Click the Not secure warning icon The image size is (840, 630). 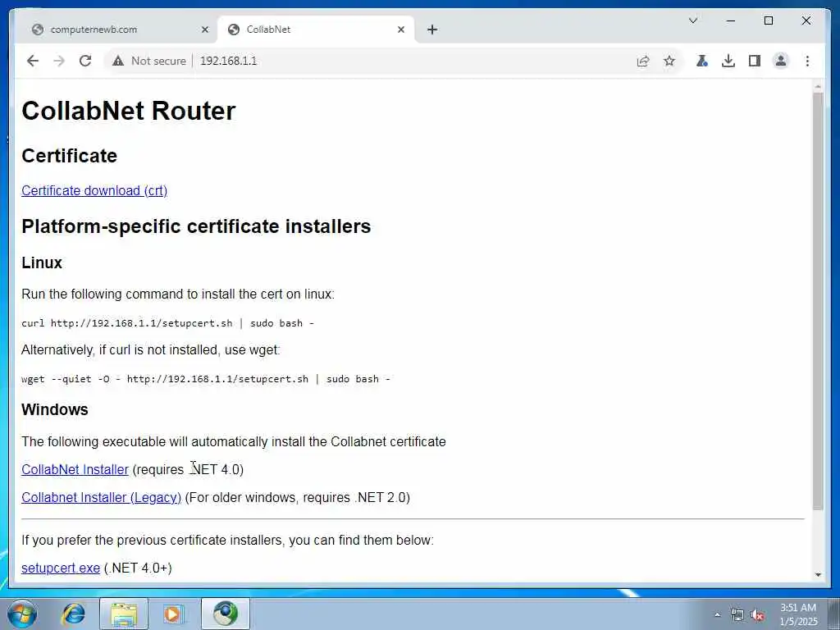[118, 61]
